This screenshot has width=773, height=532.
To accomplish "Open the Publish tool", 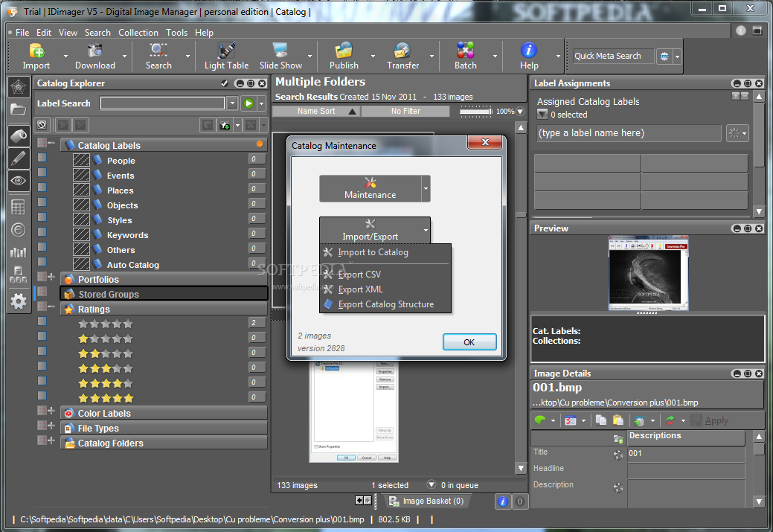I will (344, 57).
